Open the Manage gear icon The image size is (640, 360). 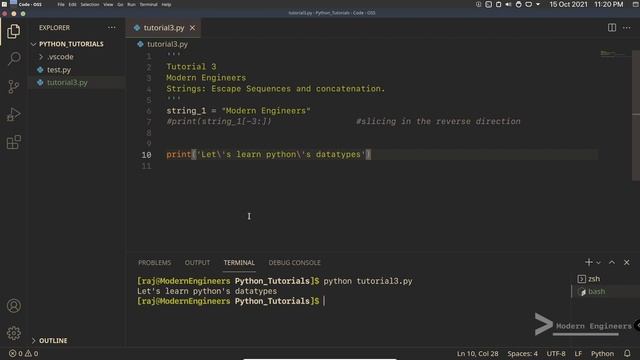tap(13, 333)
